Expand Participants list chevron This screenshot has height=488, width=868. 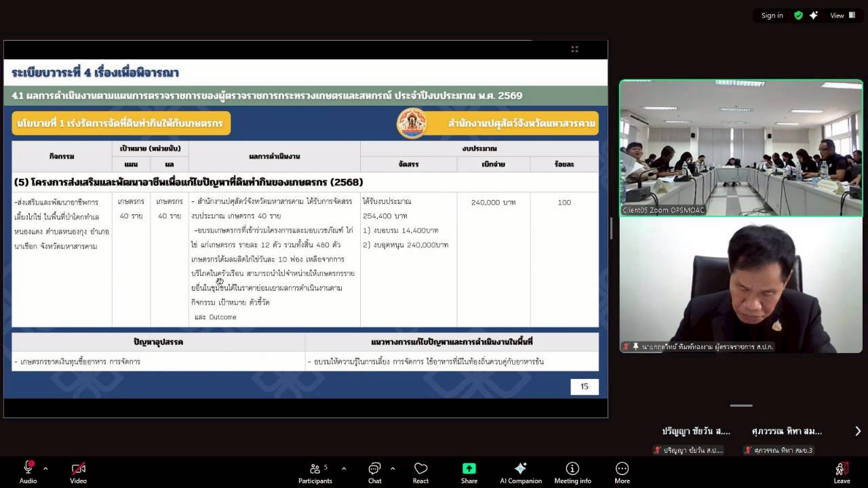[343, 467]
